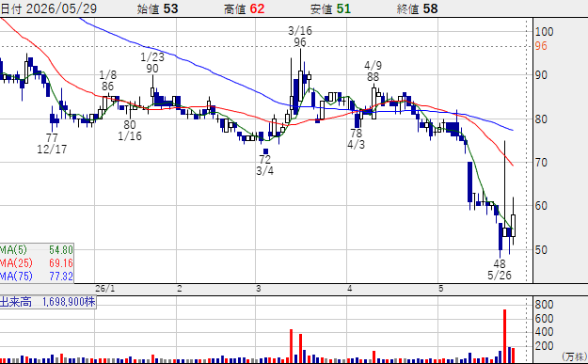
Task: Select the opening price value 53
Action: point(170,8)
